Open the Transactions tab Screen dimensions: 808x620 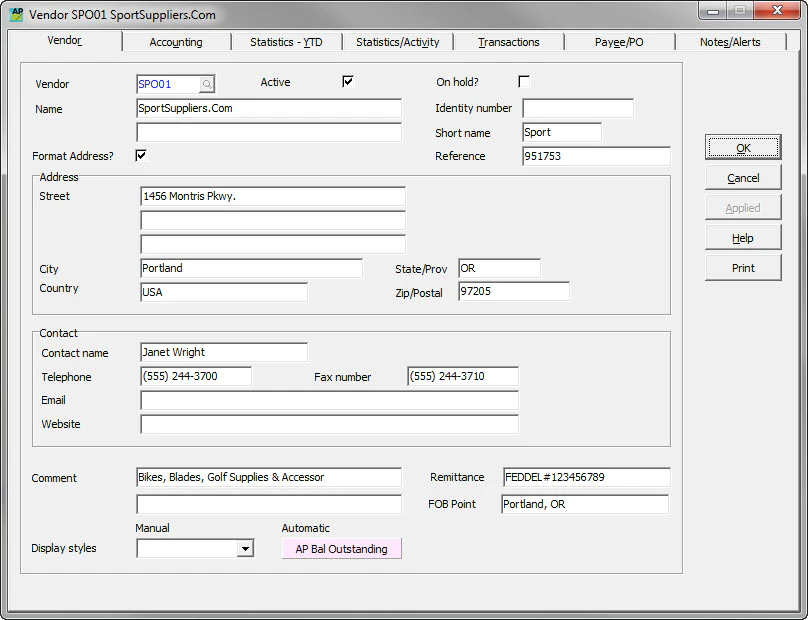click(509, 42)
